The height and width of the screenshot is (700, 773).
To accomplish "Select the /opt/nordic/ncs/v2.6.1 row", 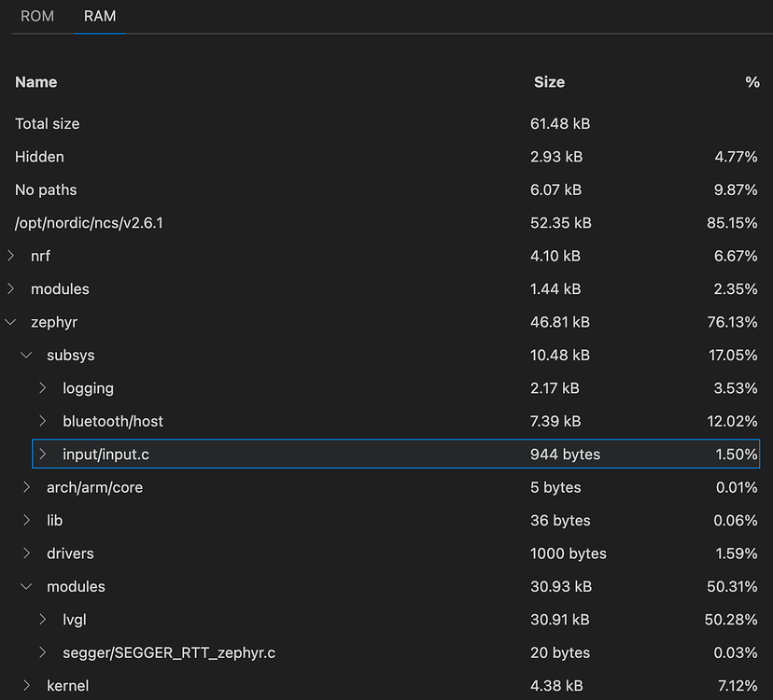I will [x=90, y=223].
